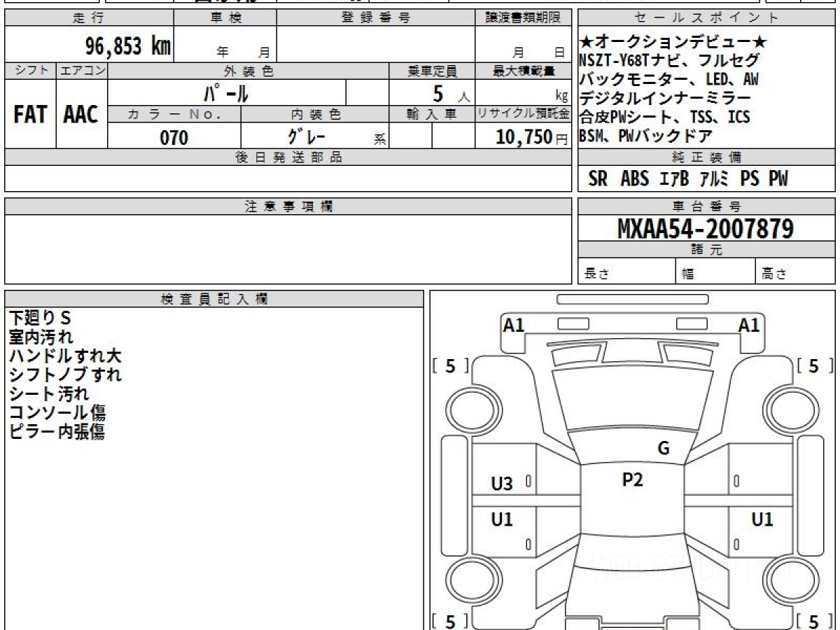
Task: Click the パール exterior color value
Action: [x=226, y=92]
